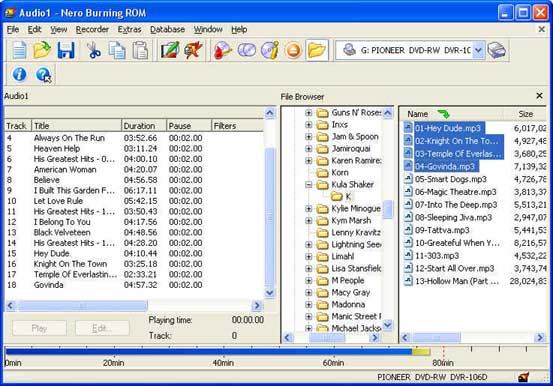553x386 pixels.
Task: Open the File menu
Action: pyautogui.click(x=13, y=30)
